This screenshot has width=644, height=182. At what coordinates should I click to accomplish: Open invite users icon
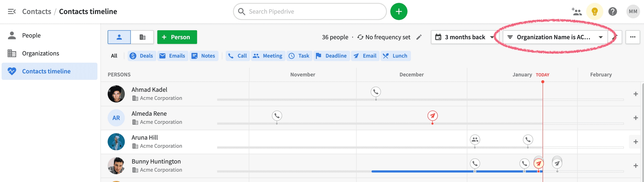(577, 12)
